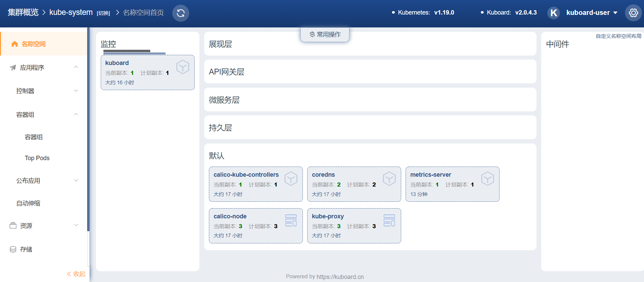Image resolution: width=644 pixels, height=282 pixels.
Task: Click the Kuboard K avatar icon
Action: click(553, 13)
